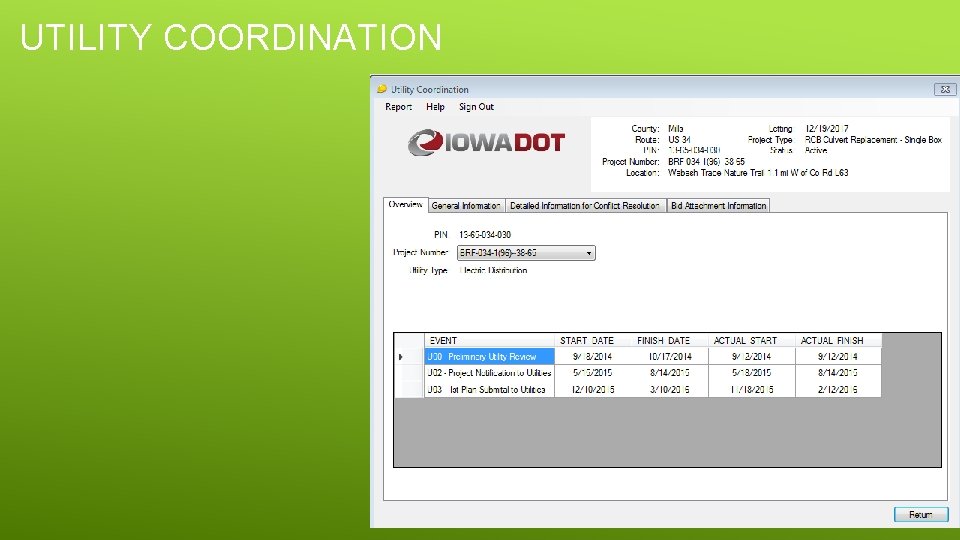Click the row header for U03 row
The height and width of the screenshot is (540, 960).
click(408, 389)
